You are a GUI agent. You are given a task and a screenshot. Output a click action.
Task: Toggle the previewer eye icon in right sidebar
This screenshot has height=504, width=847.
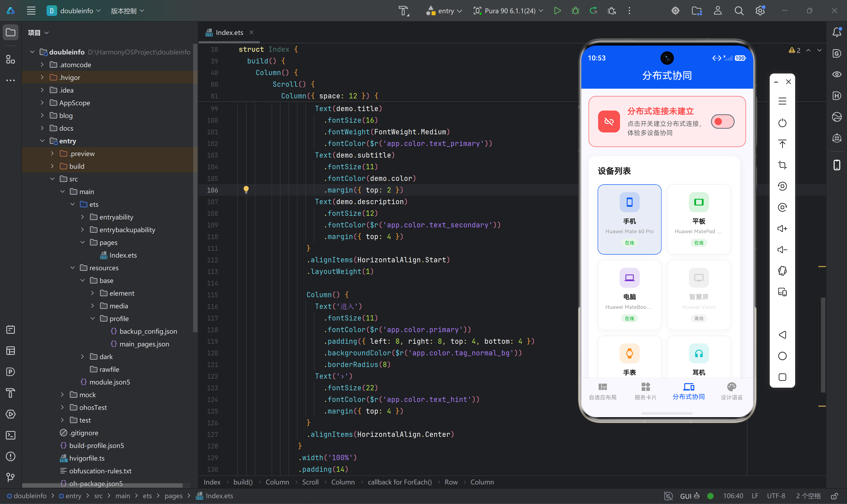(x=837, y=74)
